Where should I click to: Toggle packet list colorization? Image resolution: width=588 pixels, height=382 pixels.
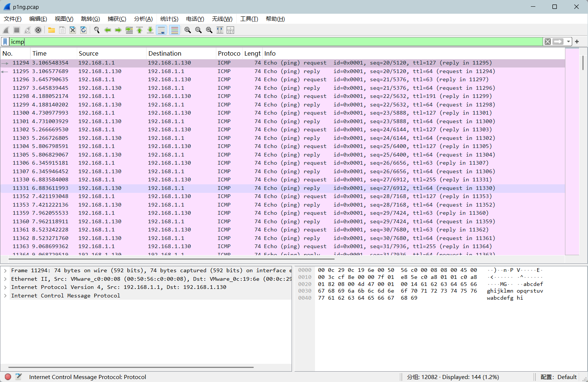pos(174,30)
